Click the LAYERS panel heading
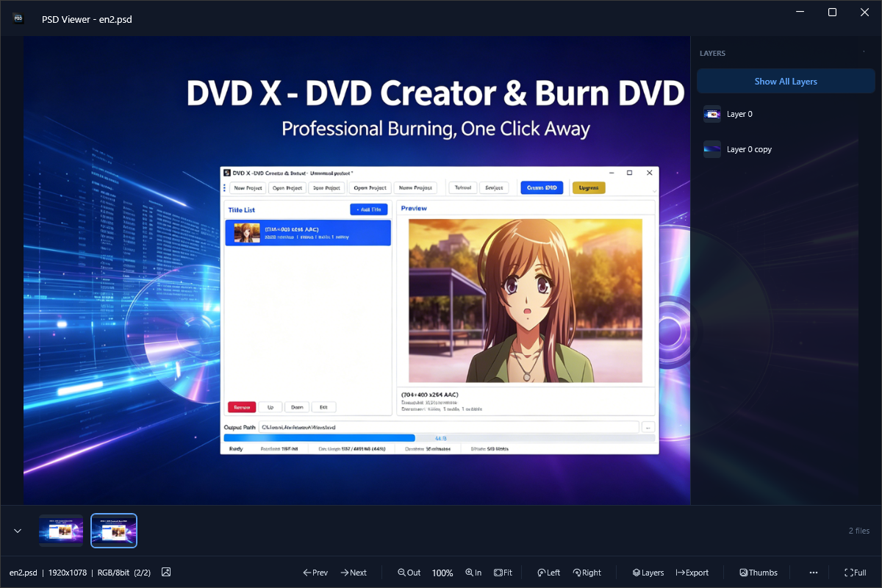Image resolution: width=882 pixels, height=588 pixels. pos(712,54)
